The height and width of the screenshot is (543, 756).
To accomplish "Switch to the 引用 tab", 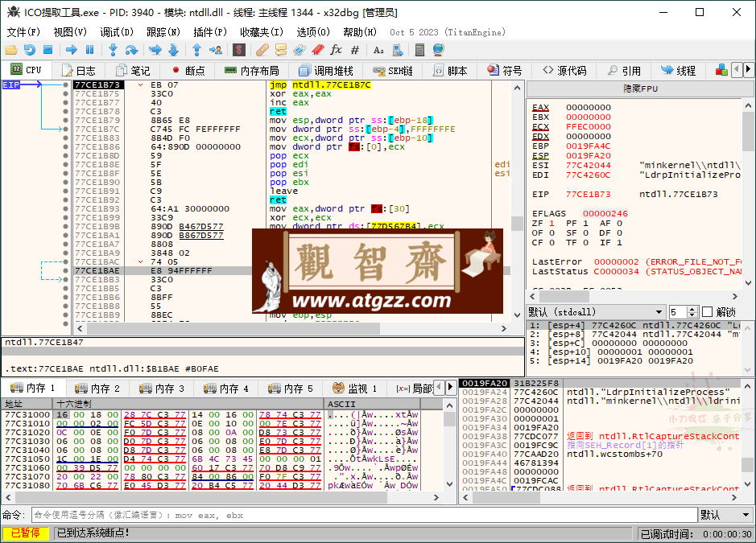I will coord(624,71).
